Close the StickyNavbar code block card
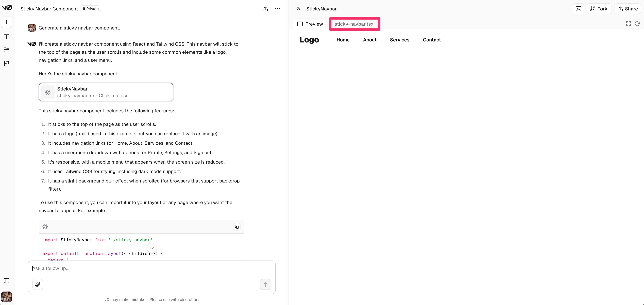 (106, 92)
